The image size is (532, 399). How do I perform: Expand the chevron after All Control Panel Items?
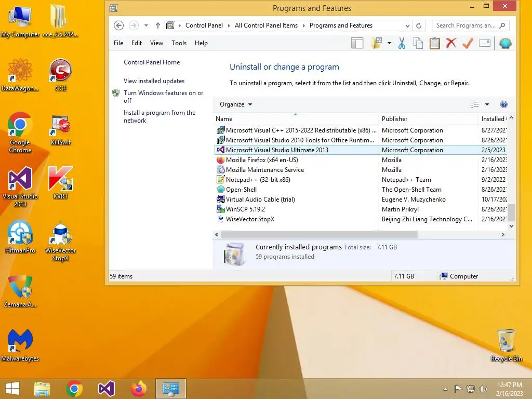(x=303, y=25)
